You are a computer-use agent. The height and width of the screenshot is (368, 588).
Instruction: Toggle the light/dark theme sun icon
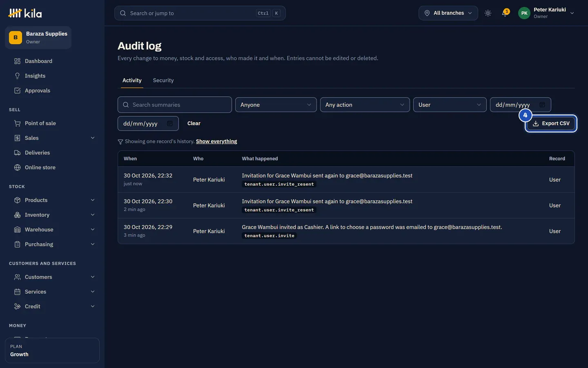[488, 13]
